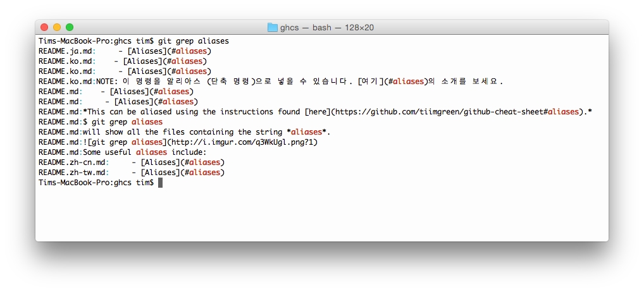Image resolution: width=644 pixels, height=292 pixels.
Task: Click the green zoom window button
Action: coord(70,27)
